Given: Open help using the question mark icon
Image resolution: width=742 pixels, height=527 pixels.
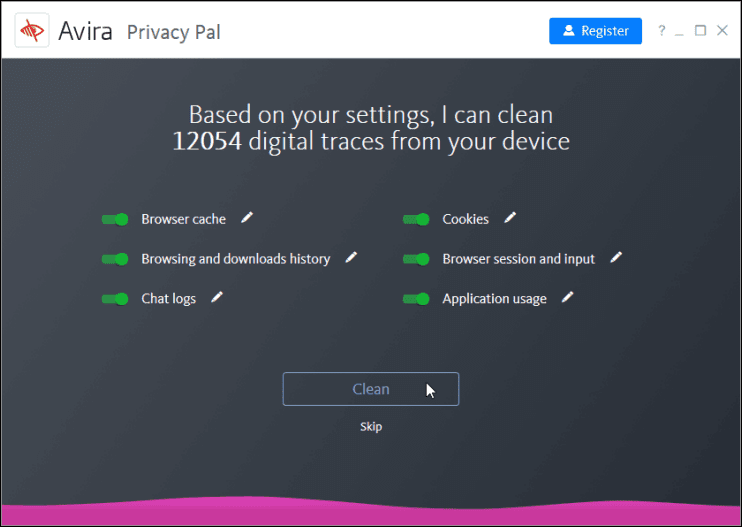Looking at the screenshot, I should pos(661,31).
